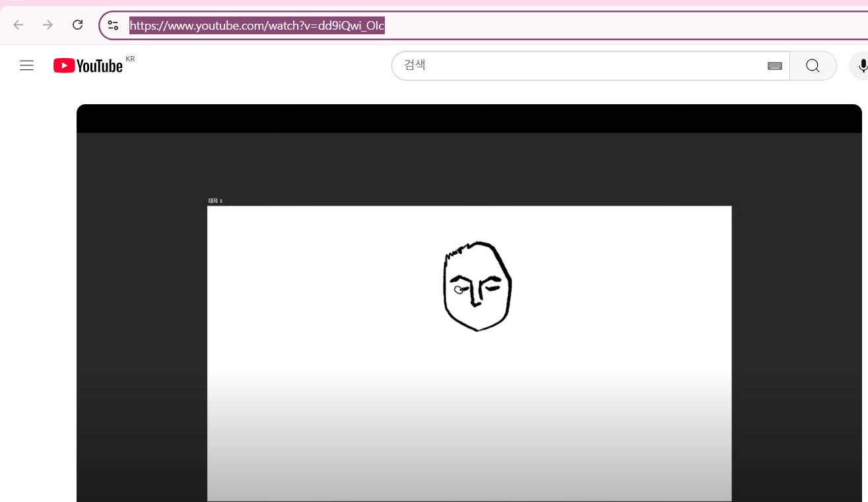Start voice search with microphone
Image resolution: width=868 pixels, height=502 pixels.
pos(861,65)
